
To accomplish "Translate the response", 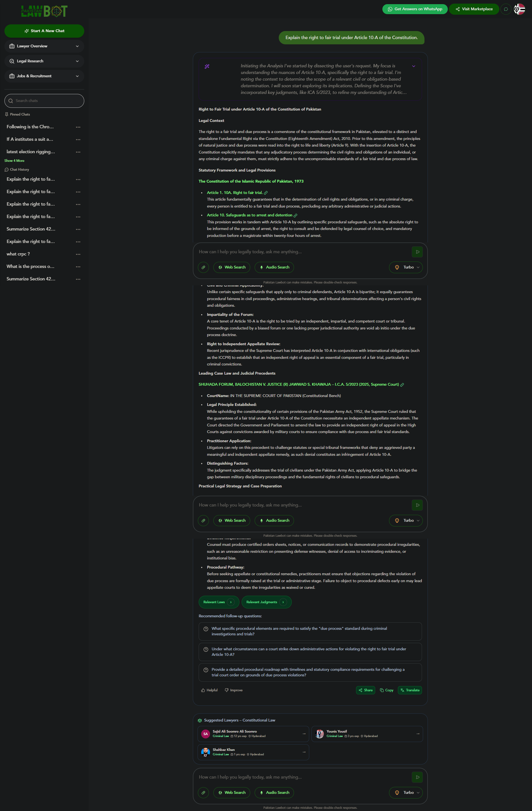I will [410, 690].
